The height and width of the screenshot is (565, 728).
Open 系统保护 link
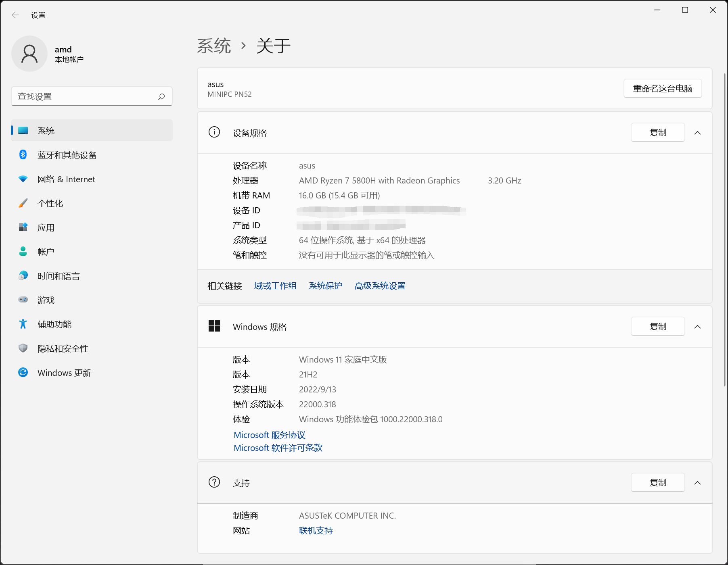(325, 286)
